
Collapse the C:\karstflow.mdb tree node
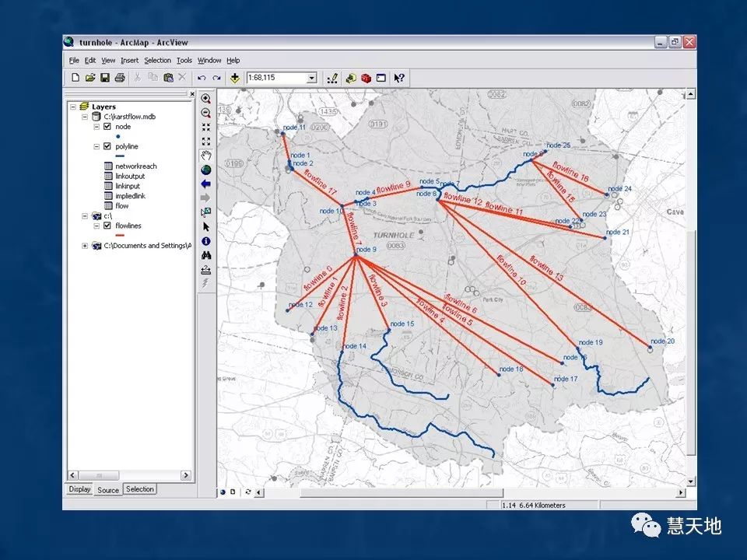click(x=85, y=116)
